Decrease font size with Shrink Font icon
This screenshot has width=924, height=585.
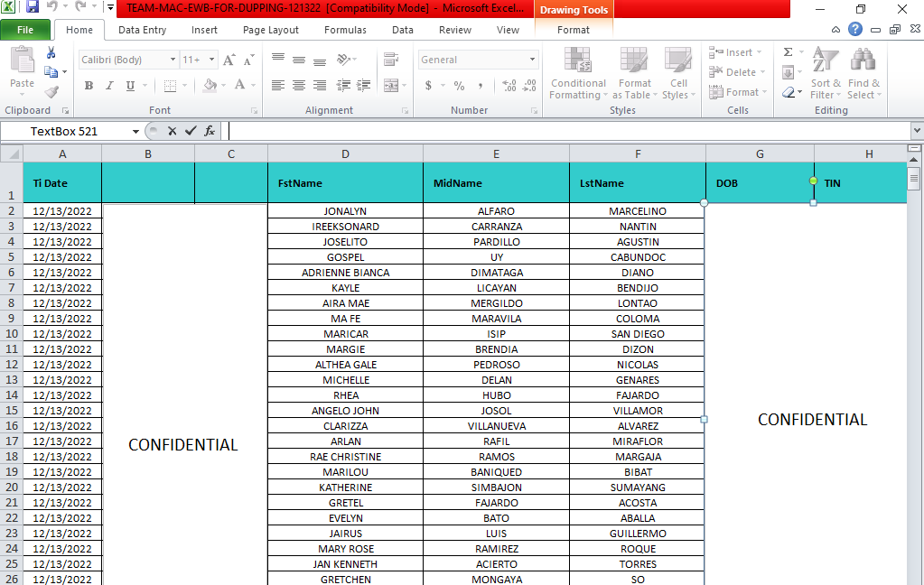pyautogui.click(x=248, y=60)
